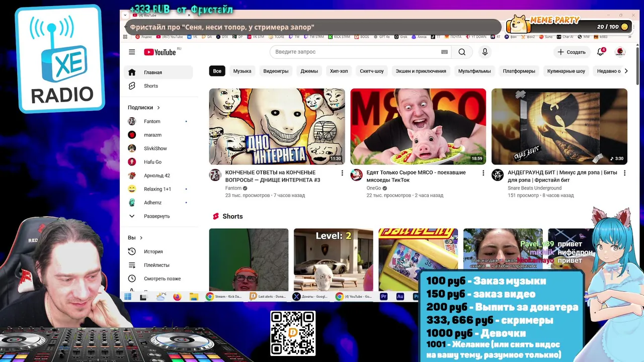The width and height of the screenshot is (644, 362).
Task: Open the on-screen keyboard icon in search box
Action: (x=444, y=52)
